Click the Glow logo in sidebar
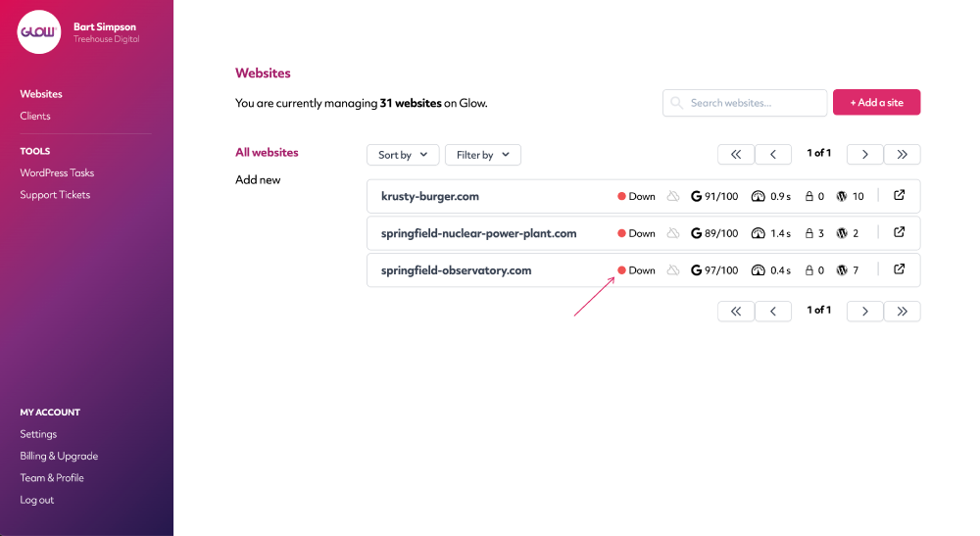Image resolution: width=980 pixels, height=536 pixels. 39,32
